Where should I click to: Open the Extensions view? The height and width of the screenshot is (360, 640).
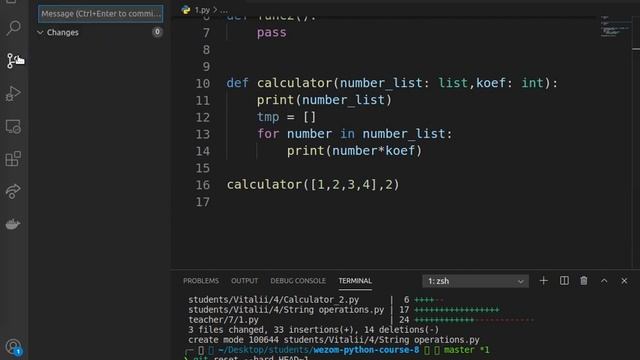click(x=13, y=159)
